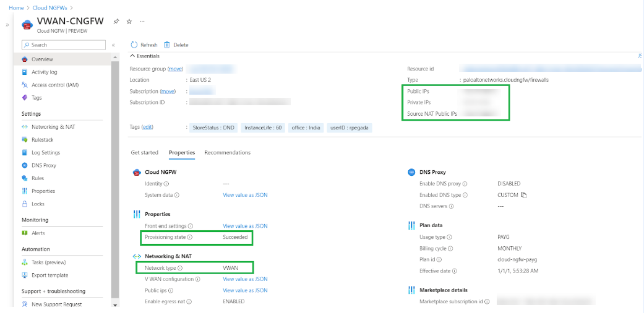Screen dimensions: 644x320
Task: Open the more options ellipsis menu
Action: coord(142,22)
